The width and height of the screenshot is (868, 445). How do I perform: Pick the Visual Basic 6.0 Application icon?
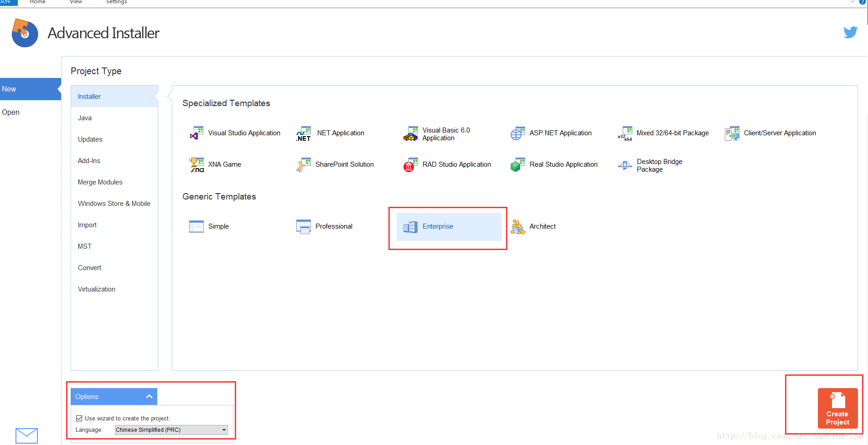[x=410, y=133]
